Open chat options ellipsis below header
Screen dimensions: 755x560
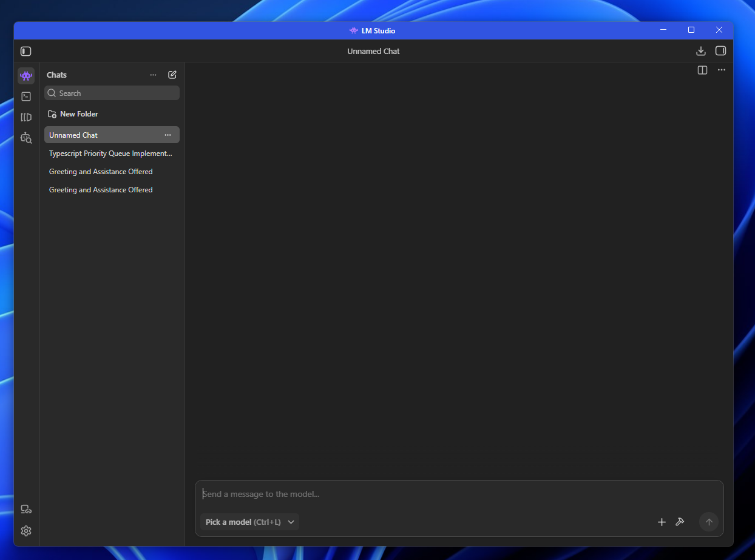click(722, 70)
